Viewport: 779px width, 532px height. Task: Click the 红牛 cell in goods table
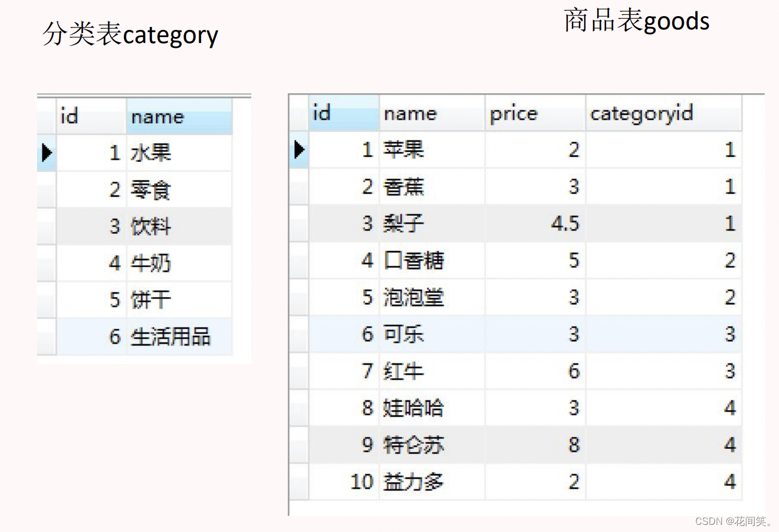click(x=432, y=371)
